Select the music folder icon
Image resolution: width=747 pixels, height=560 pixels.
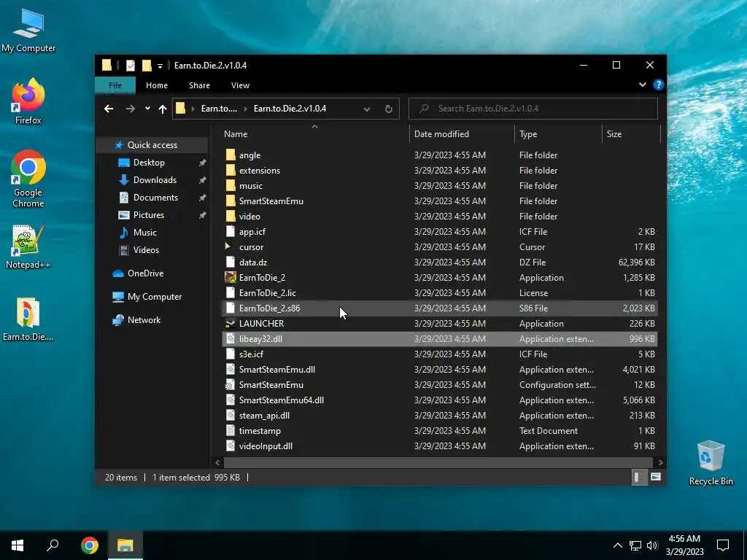point(231,185)
